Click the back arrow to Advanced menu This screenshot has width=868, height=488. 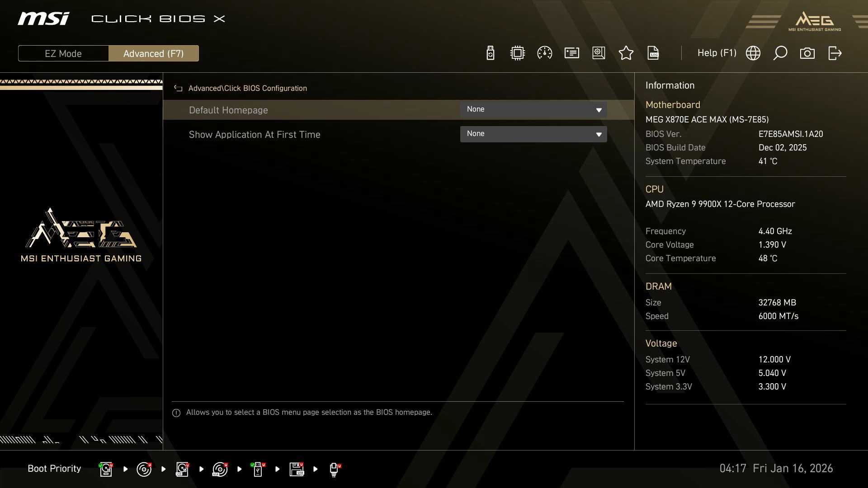tap(178, 88)
